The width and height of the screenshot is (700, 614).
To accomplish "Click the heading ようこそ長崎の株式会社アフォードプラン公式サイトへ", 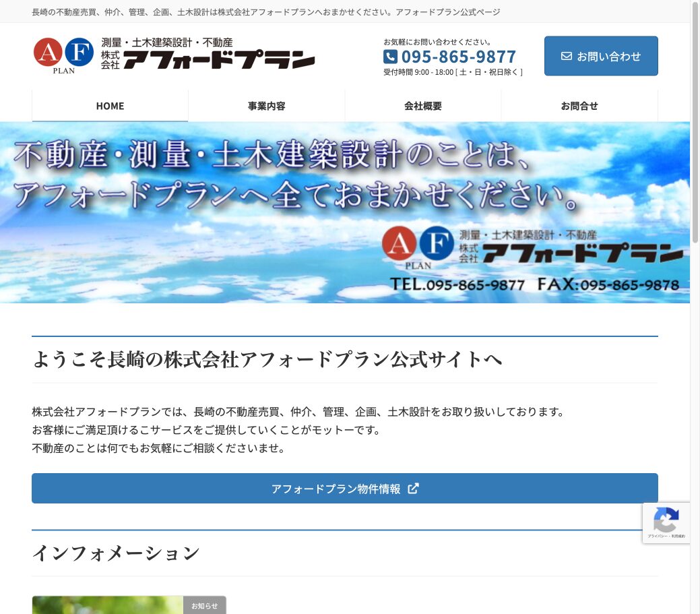I will [x=268, y=359].
